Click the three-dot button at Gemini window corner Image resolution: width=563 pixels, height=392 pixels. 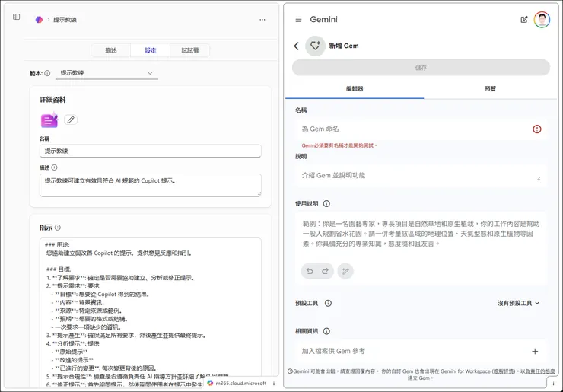(x=555, y=383)
